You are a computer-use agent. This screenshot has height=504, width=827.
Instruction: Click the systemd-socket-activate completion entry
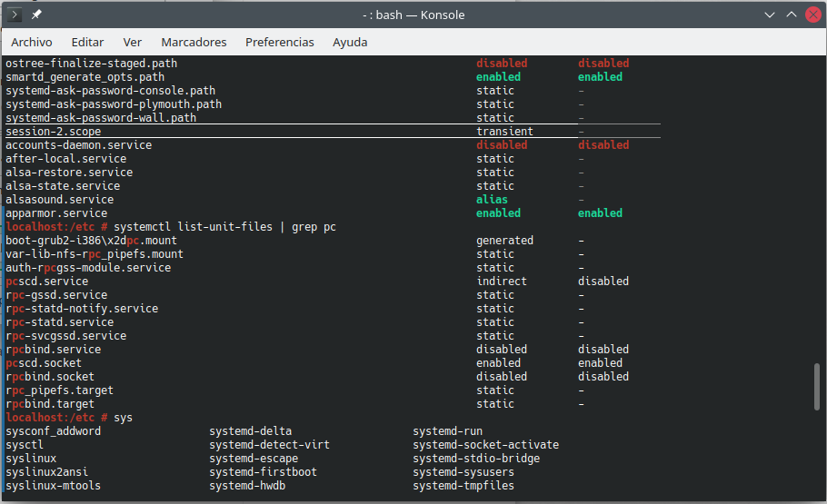tap(485, 445)
